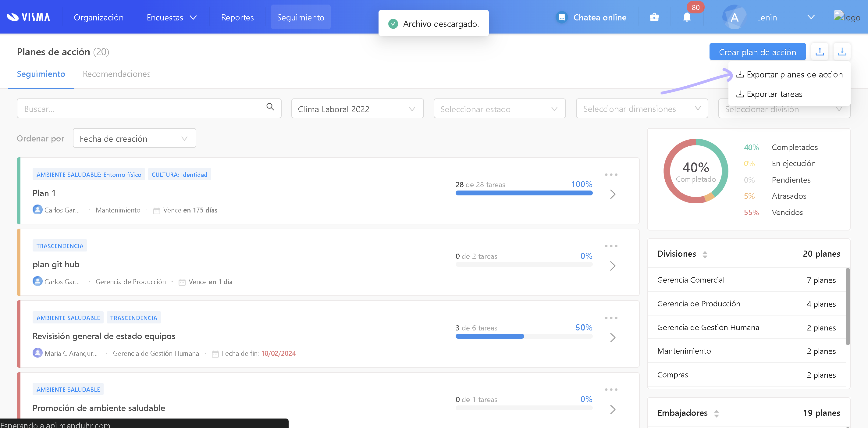Viewport: 868px width, 428px height.
Task: Toggle sort order of Embajadores list
Action: (x=716, y=413)
